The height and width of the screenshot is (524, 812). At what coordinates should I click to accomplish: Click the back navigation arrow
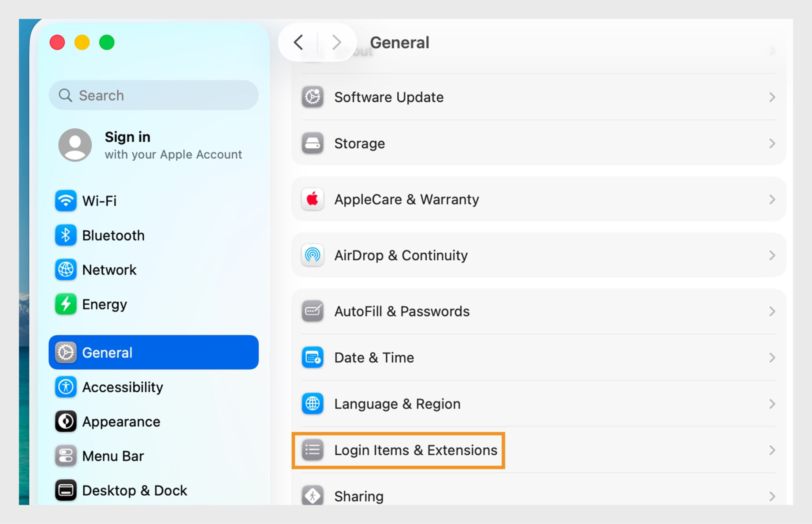point(299,42)
